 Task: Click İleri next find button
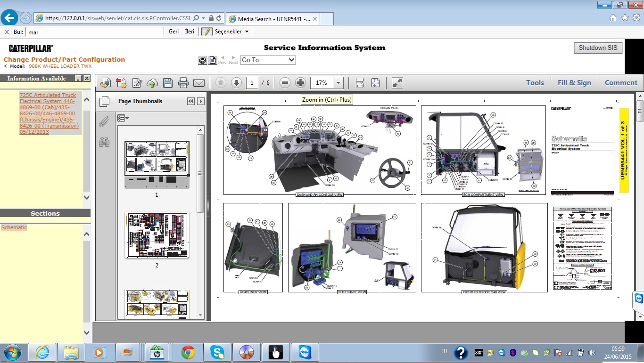click(x=190, y=32)
